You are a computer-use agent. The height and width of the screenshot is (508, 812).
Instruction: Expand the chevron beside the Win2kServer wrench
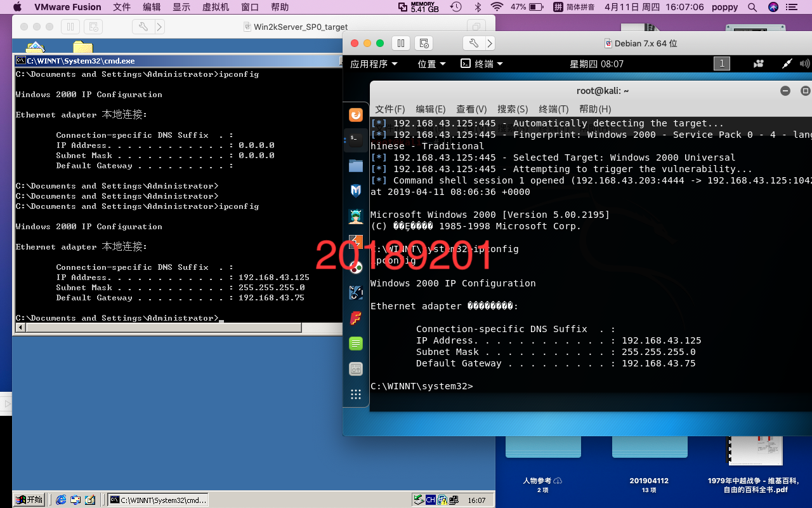tap(159, 27)
